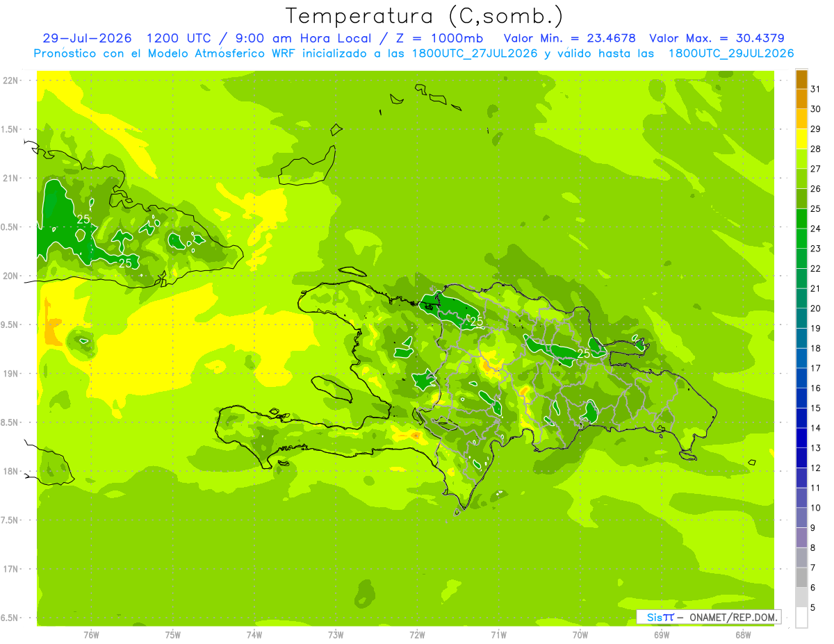
Task: Click legend value "28"
Action: click(x=816, y=149)
